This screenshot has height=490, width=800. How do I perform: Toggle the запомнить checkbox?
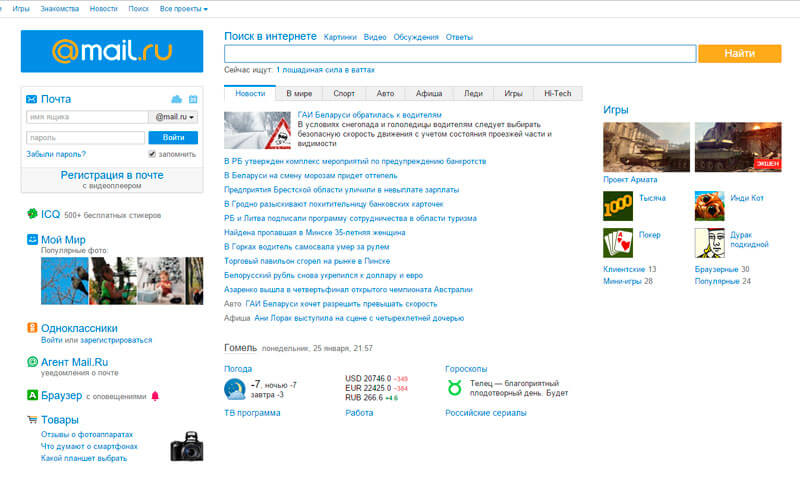(152, 154)
